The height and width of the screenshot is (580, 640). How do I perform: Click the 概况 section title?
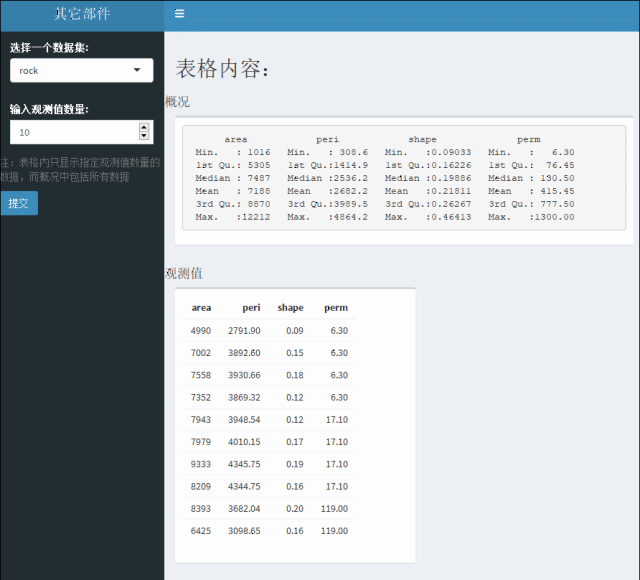click(x=177, y=102)
